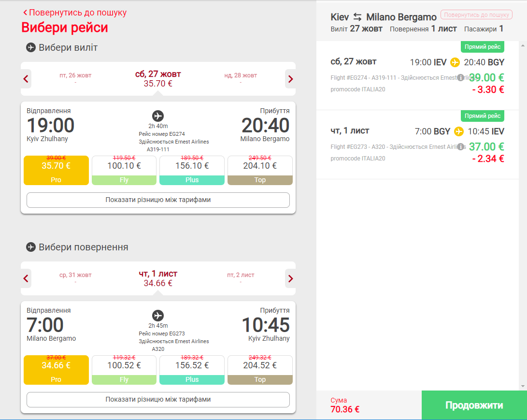The width and height of the screenshot is (527, 420).
Task: Expand fare differences for departure flight
Action: (x=158, y=200)
